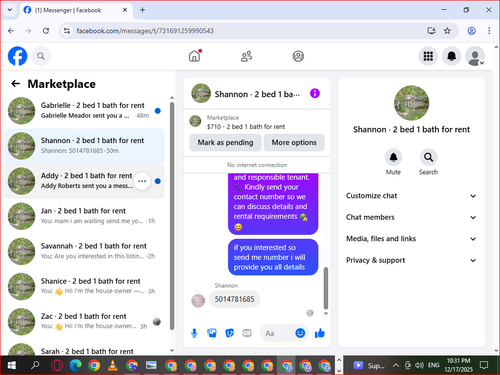Open the Windows notification center icon
Screen dimensions: 500x375
483,365
